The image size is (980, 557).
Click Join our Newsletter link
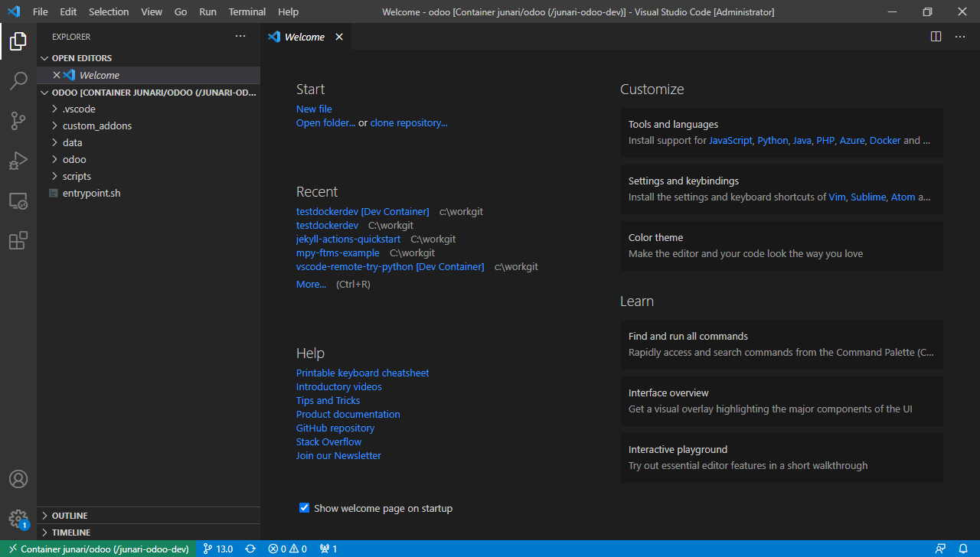(338, 455)
